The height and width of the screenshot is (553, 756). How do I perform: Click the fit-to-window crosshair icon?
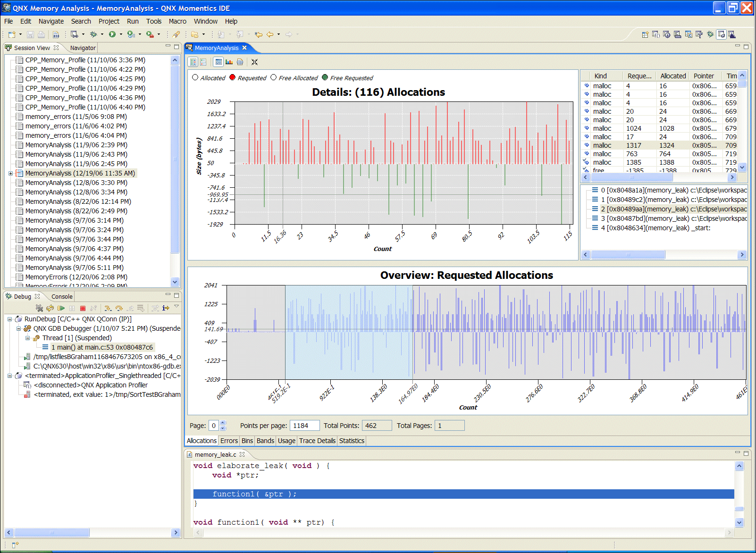click(x=254, y=61)
